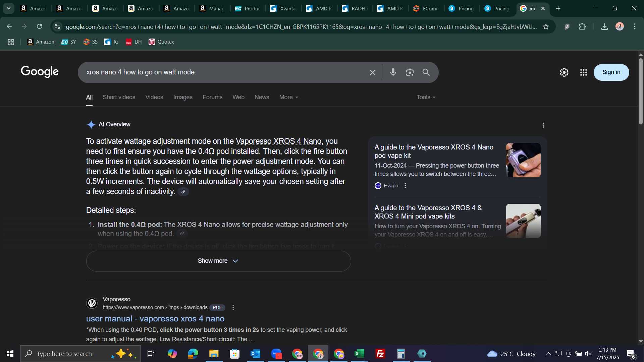Switch to Forums results tab
644x362 pixels.
[212, 97]
